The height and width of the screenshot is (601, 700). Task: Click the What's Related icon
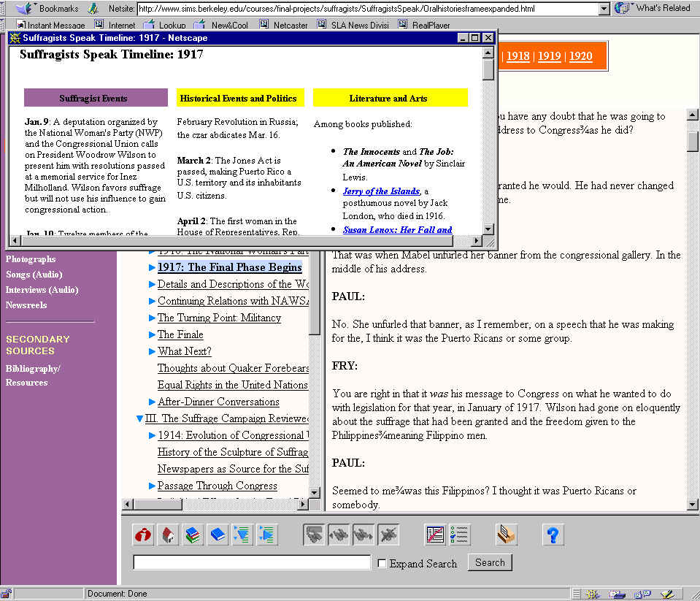622,8
